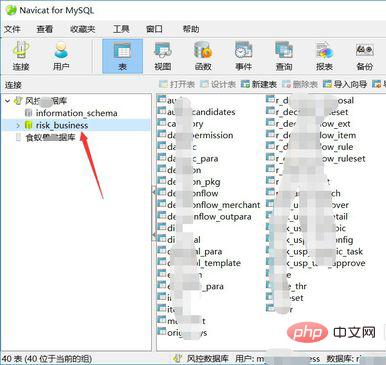This screenshot has height=365, width=386.
Task: Expand the risk_business database node
Action: click(x=18, y=126)
